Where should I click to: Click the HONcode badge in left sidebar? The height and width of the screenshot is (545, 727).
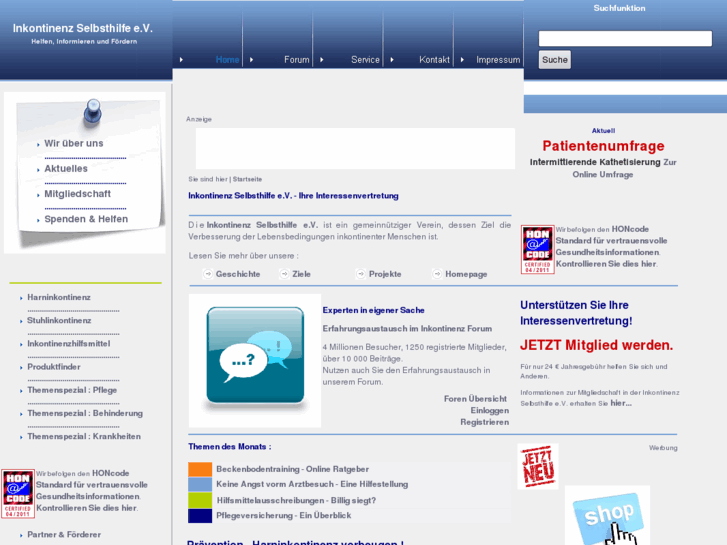18,494
